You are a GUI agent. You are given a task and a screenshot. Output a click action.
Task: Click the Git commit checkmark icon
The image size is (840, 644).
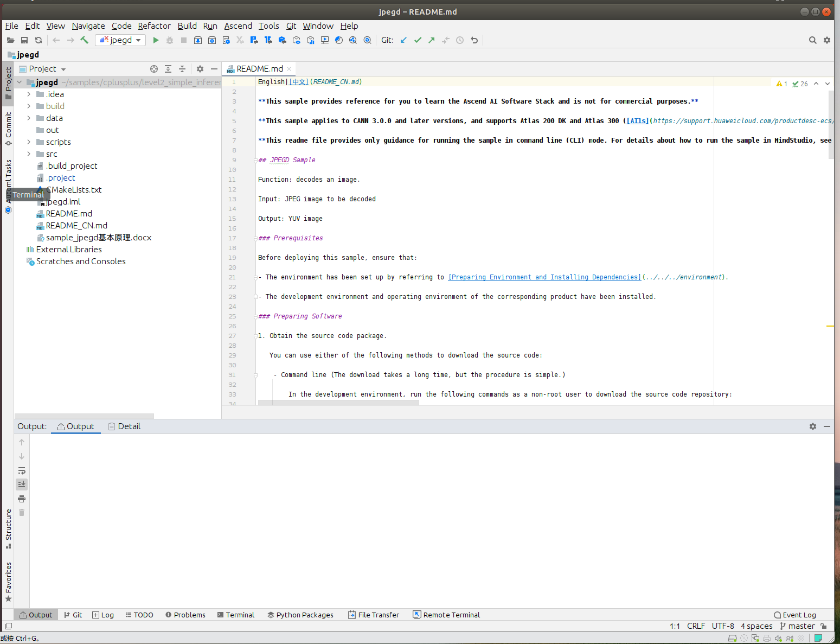[418, 40]
